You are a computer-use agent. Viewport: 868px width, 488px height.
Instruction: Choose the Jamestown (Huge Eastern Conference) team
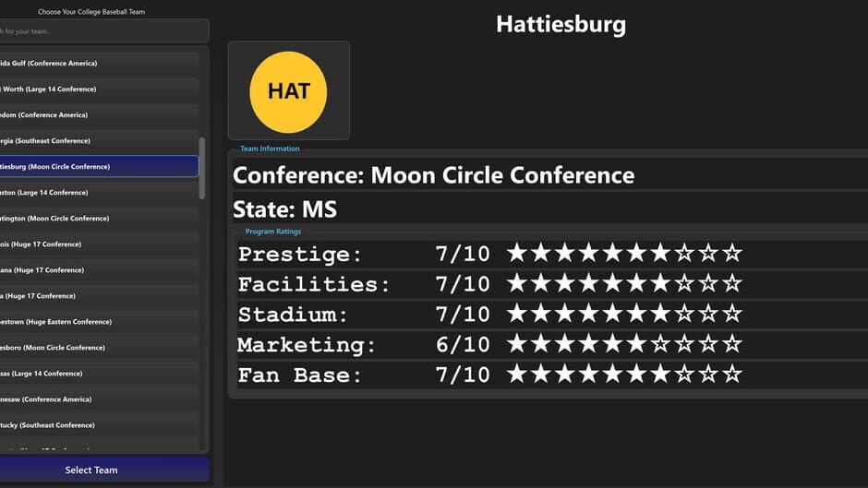click(x=97, y=322)
